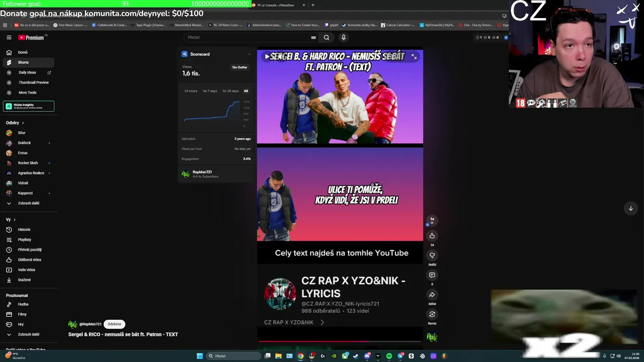644x362 pixels.
Task: Open the new tab plus button
Action: (313, 5)
